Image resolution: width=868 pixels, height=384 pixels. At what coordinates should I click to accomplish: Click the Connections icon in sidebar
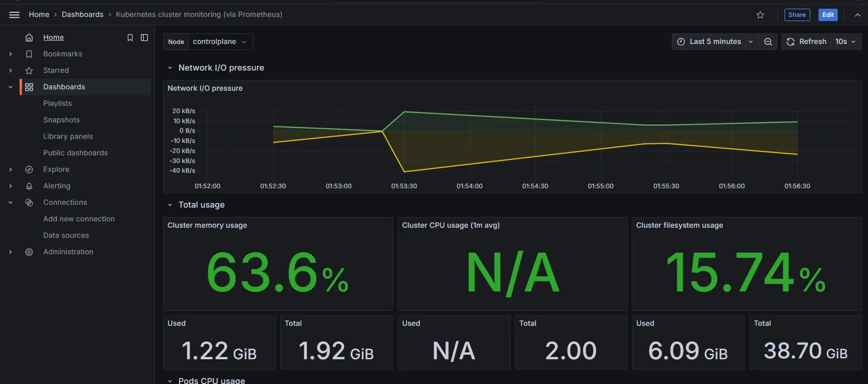[x=29, y=203]
